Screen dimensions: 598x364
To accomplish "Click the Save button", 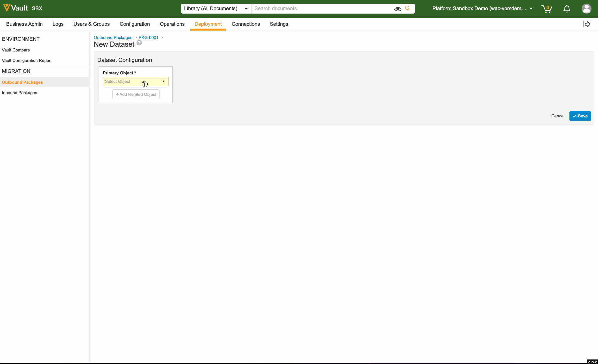I will click(580, 116).
